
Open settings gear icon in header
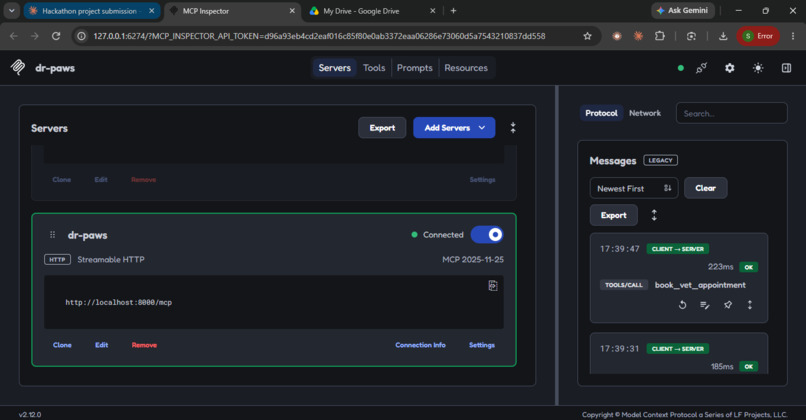tap(729, 68)
